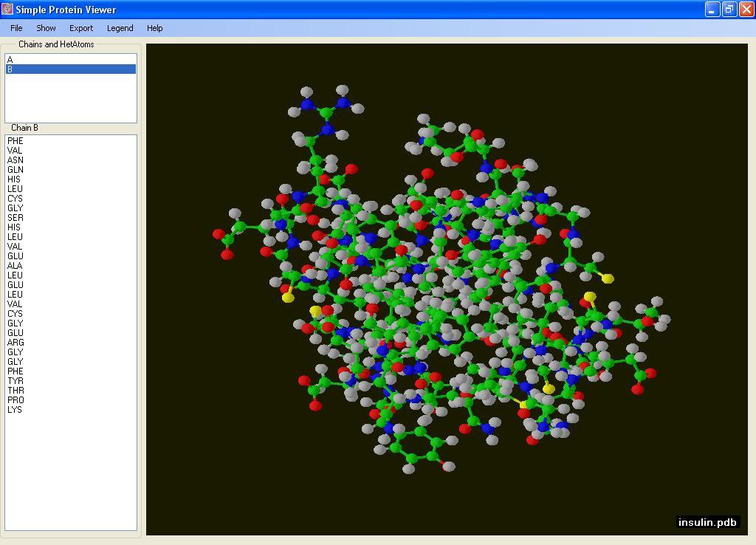
Task: Minimize the Simple Protein Viewer window
Action: [x=712, y=9]
